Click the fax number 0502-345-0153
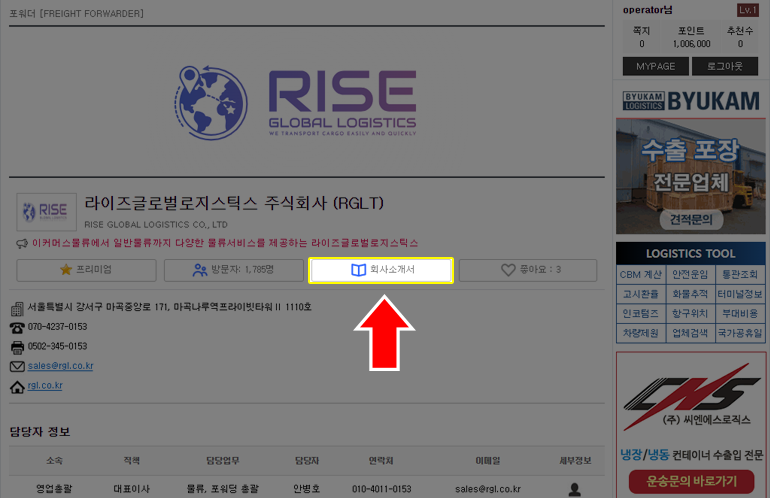This screenshot has width=770, height=498. [x=57, y=347]
